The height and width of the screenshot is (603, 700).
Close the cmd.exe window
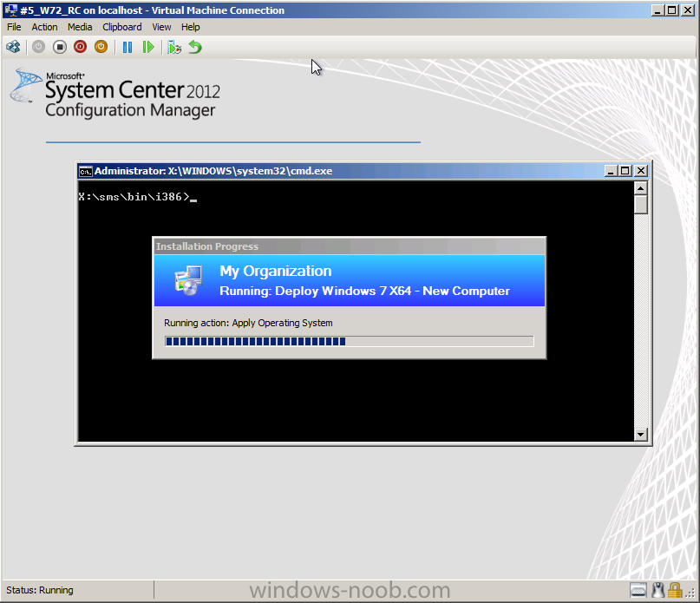coord(641,171)
